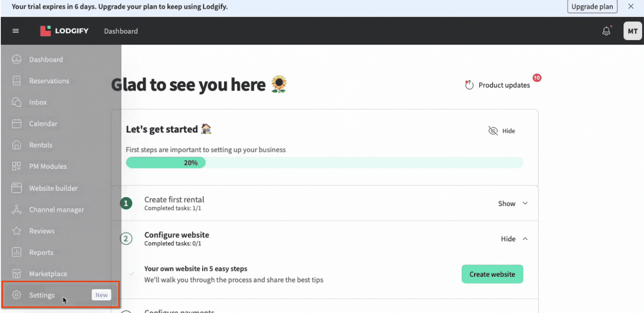This screenshot has height=313, width=644.
Task: Click the step 2 circle indicator
Action: (126, 239)
